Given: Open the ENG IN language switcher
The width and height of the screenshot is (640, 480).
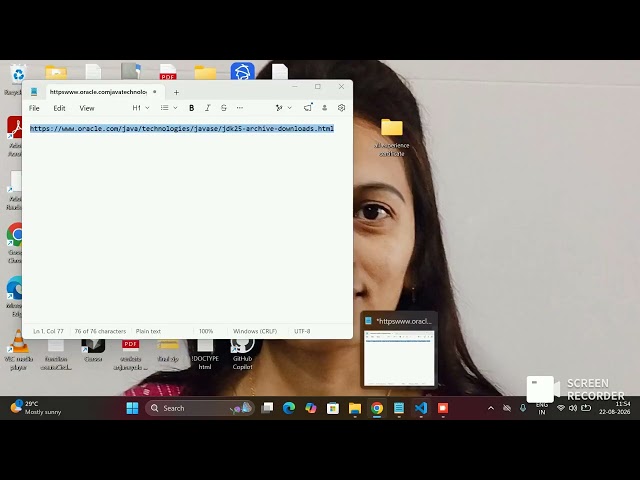Looking at the screenshot, I should click(542, 408).
